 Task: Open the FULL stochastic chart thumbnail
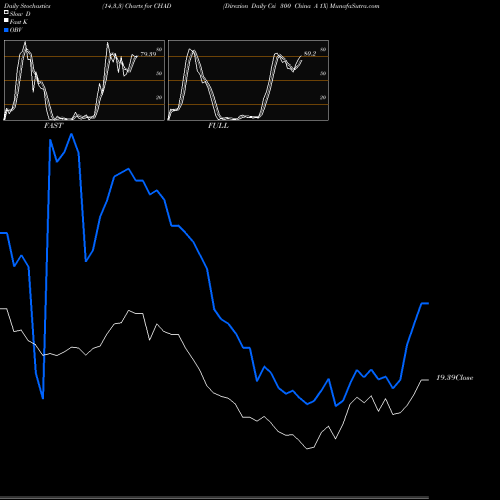click(248, 80)
